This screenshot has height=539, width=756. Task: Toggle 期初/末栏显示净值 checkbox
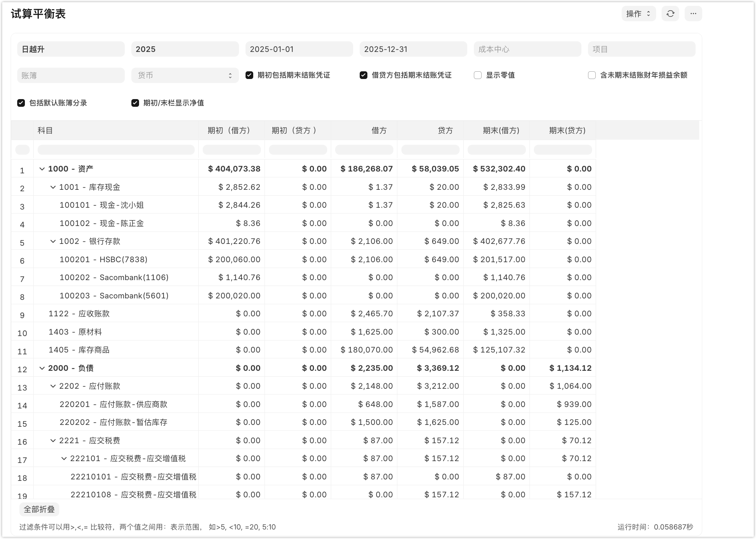point(135,103)
